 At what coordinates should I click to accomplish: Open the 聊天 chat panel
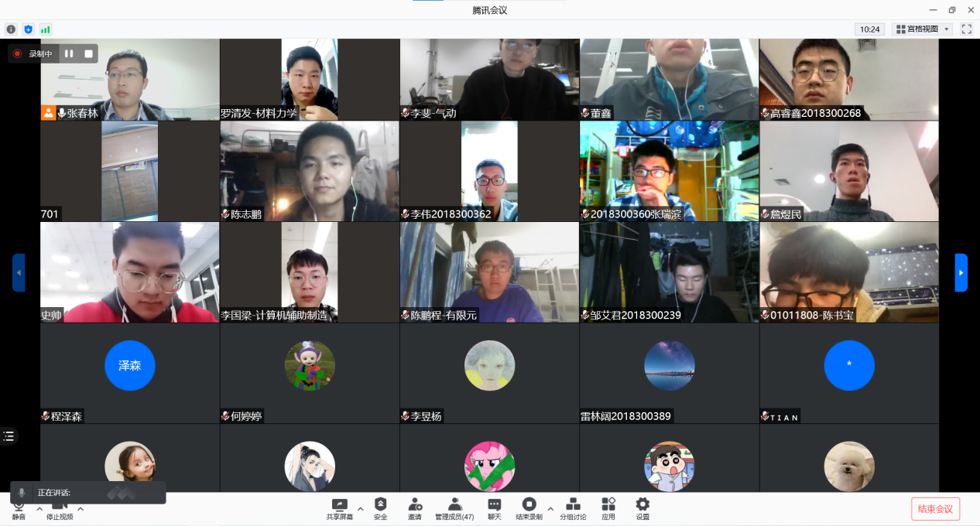tap(494, 507)
